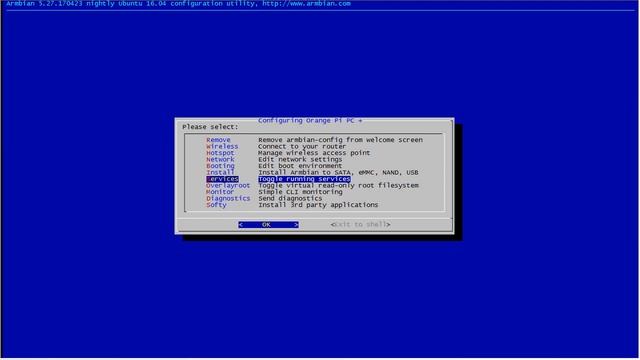Viewport: 640px width, 360px height.
Task: Click the Armbian configuration utility header text
Action: pyautogui.click(x=178, y=4)
